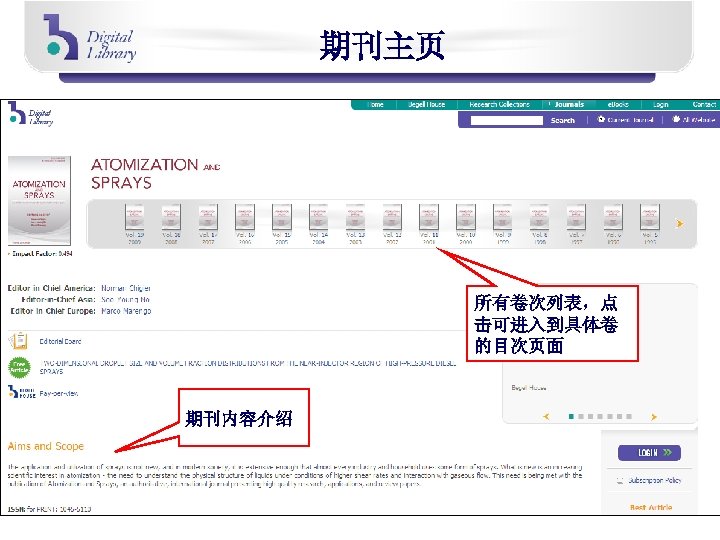Screen dimensions: 720x540
Task: Open the Home menu item
Action: (x=375, y=105)
